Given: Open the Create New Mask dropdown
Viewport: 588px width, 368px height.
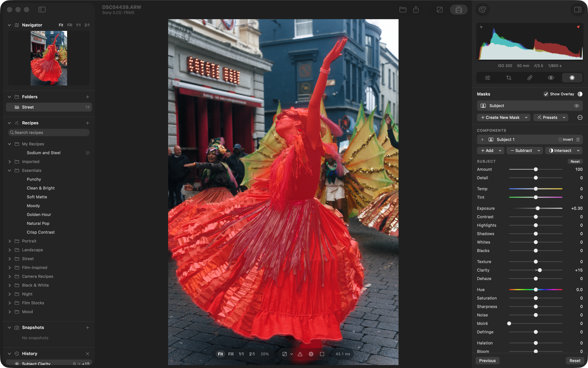Looking at the screenshot, I should point(504,118).
